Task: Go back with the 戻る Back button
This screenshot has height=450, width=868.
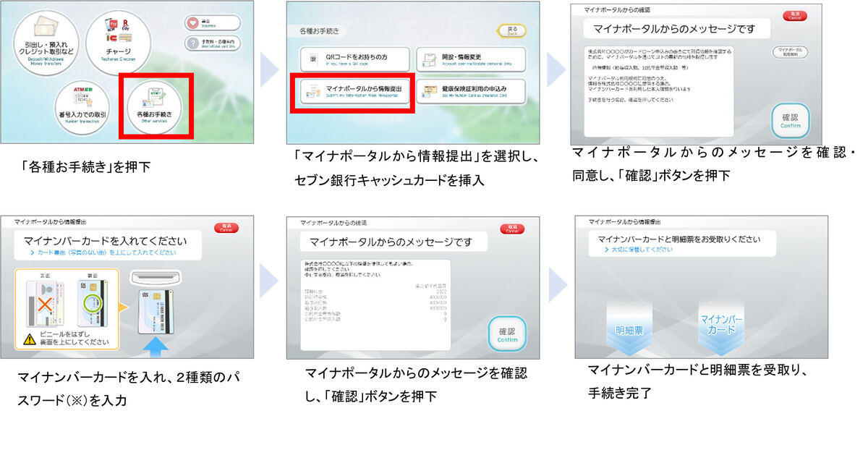Action: (511, 31)
